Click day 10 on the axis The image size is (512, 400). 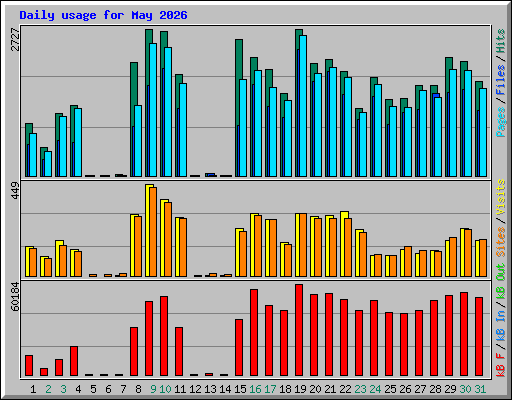165,389
